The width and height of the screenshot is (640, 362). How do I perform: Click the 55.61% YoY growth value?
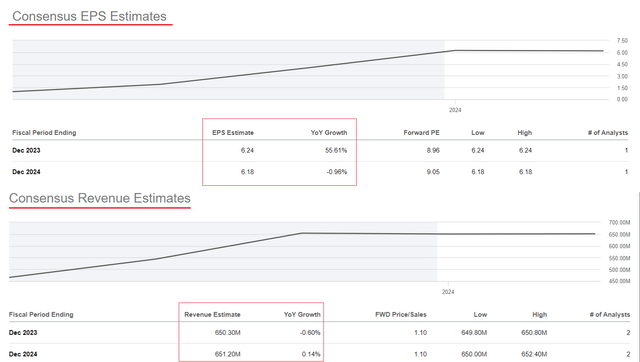(336, 150)
